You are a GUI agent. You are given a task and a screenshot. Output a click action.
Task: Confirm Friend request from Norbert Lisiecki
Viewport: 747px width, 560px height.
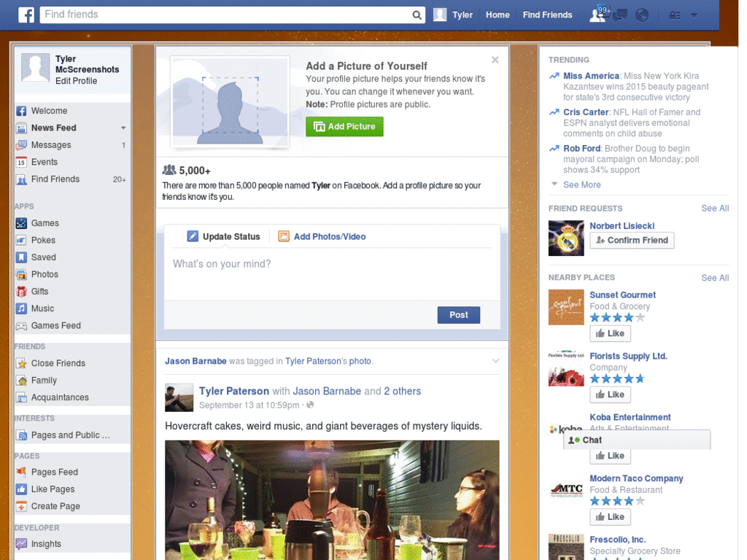(632, 241)
